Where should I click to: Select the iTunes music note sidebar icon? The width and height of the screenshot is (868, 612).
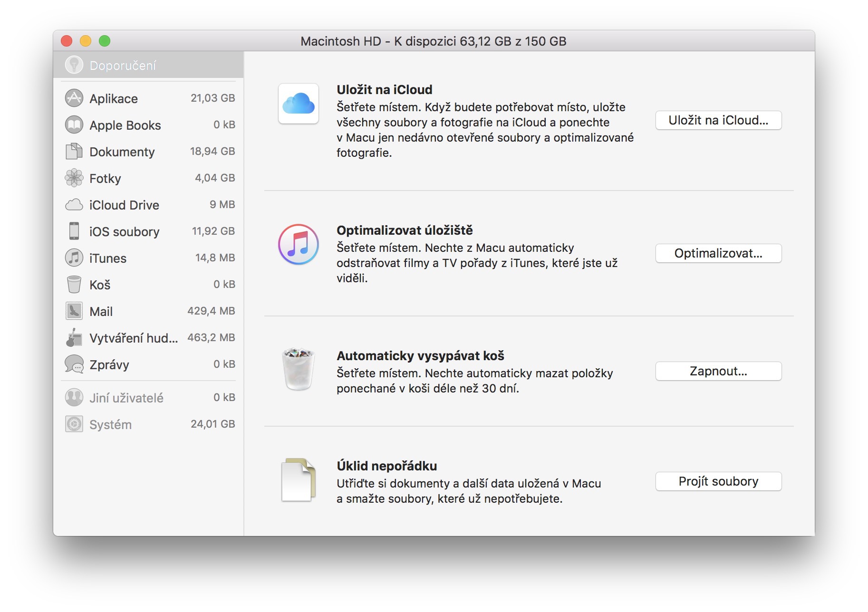tap(74, 258)
